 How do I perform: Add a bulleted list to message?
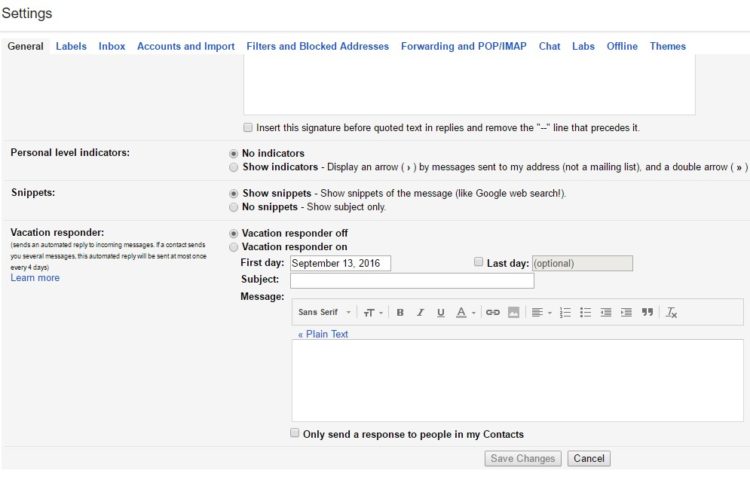(585, 313)
